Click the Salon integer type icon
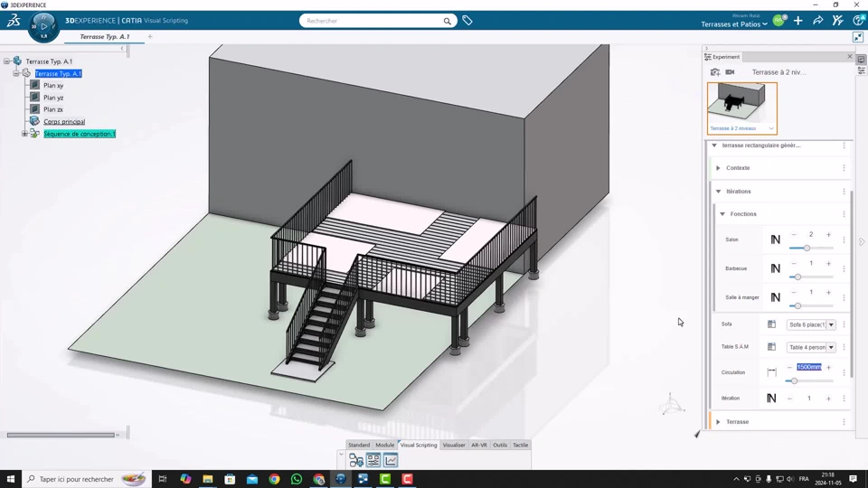This screenshot has height=488, width=868. tap(775, 239)
